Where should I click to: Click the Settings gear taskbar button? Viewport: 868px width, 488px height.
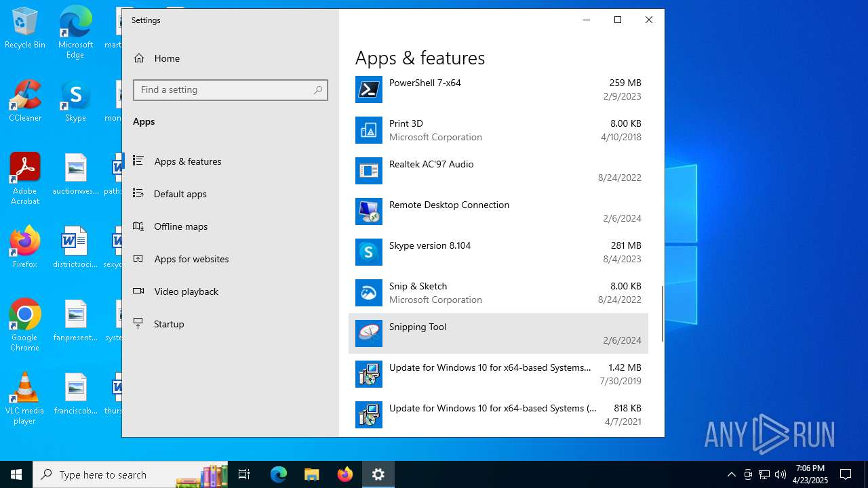click(x=378, y=474)
